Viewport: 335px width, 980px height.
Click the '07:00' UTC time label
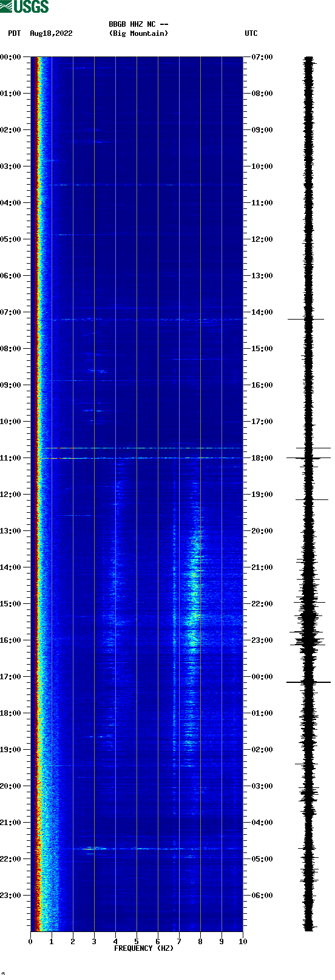262,57
